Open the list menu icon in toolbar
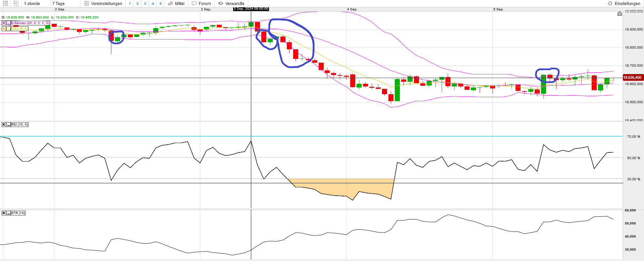644x261 pixels. 5,3
